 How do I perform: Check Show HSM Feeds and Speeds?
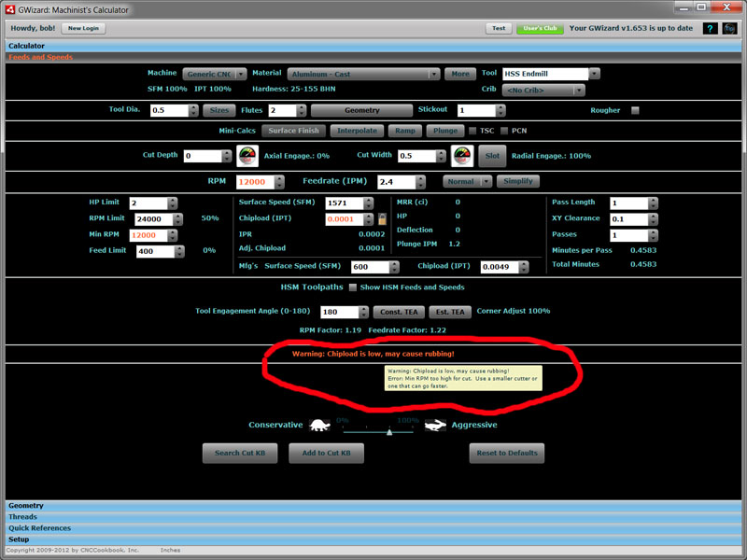pyautogui.click(x=351, y=287)
